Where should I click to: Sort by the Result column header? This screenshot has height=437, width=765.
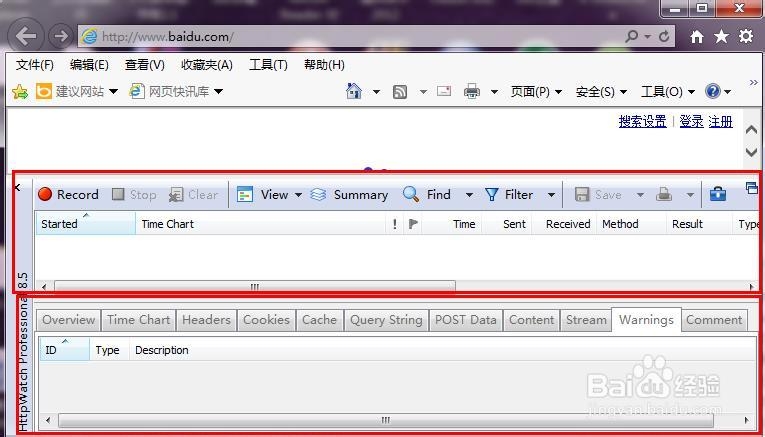point(699,223)
